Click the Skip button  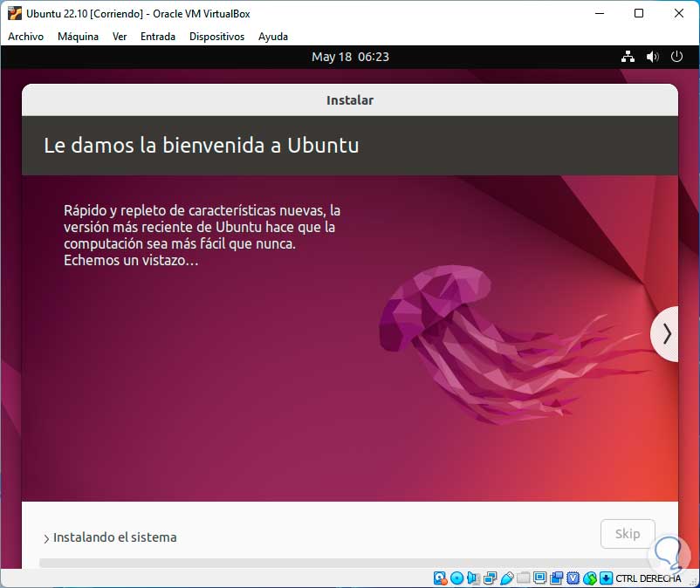628,534
